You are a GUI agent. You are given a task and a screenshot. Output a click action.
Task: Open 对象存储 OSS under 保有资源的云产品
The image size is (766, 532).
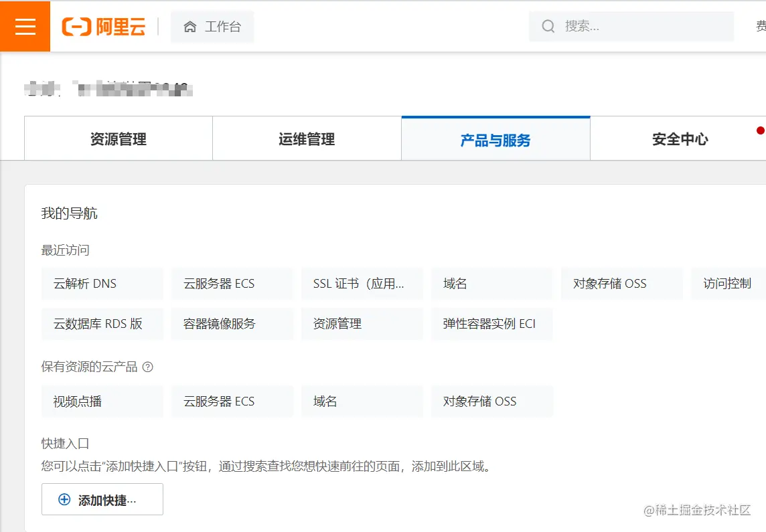click(x=492, y=402)
